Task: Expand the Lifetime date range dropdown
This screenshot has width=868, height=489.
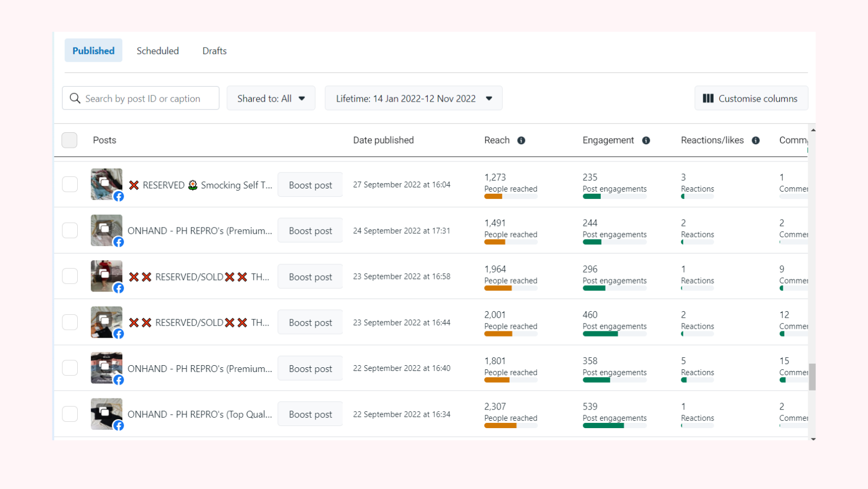Action: click(413, 98)
